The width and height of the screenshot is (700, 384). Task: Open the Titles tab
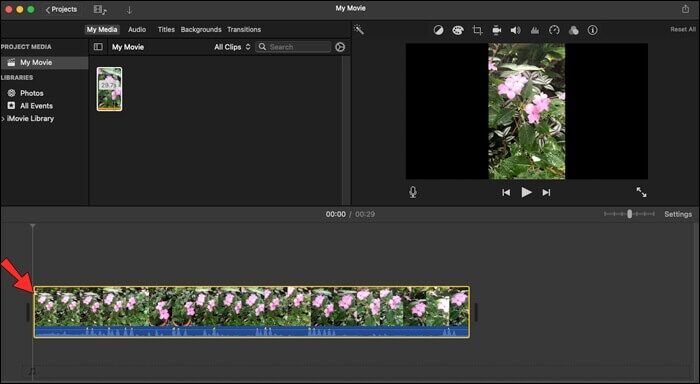pyautogui.click(x=166, y=29)
